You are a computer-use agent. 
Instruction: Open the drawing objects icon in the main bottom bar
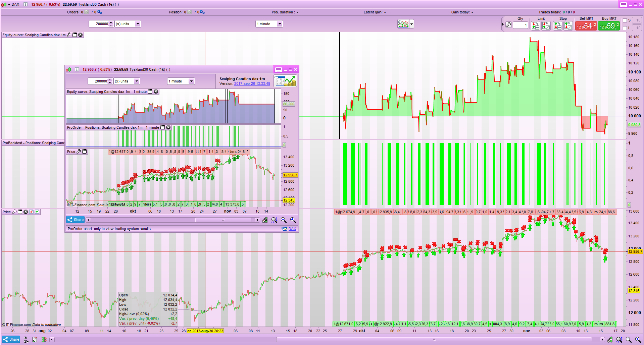tap(26, 340)
